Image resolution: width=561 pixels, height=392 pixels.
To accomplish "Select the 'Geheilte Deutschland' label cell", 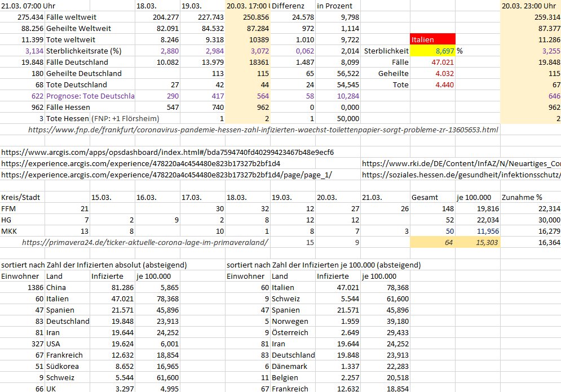I will [x=90, y=73].
